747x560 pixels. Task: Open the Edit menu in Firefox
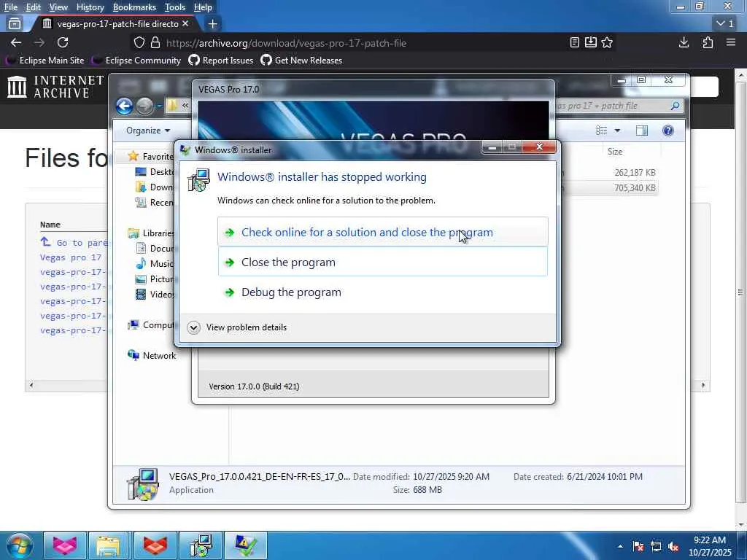click(x=34, y=7)
